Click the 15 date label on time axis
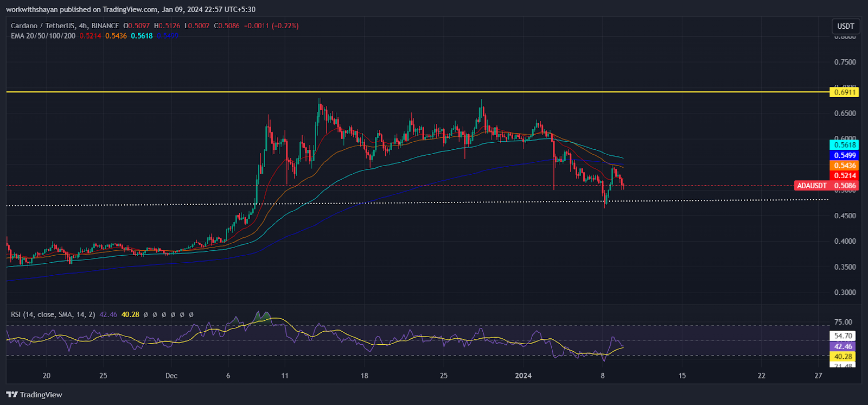Screen dimensions: 868x405 point(682,376)
